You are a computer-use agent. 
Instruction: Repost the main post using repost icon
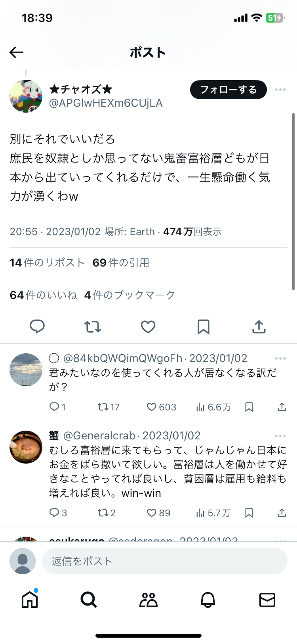coord(93,327)
